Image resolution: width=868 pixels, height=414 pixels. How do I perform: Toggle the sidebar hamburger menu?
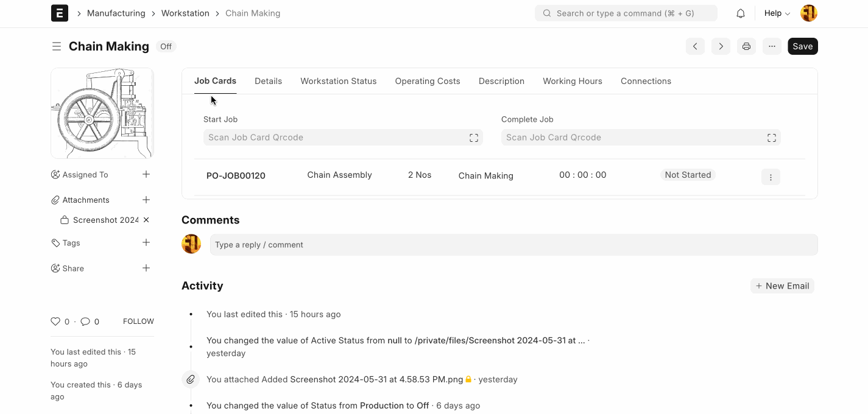tap(57, 46)
